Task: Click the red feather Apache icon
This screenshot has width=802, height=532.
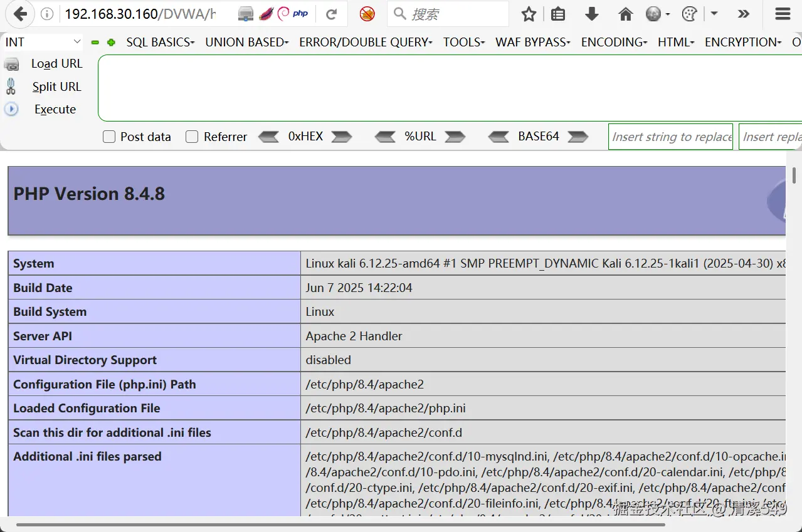Action: (x=266, y=13)
